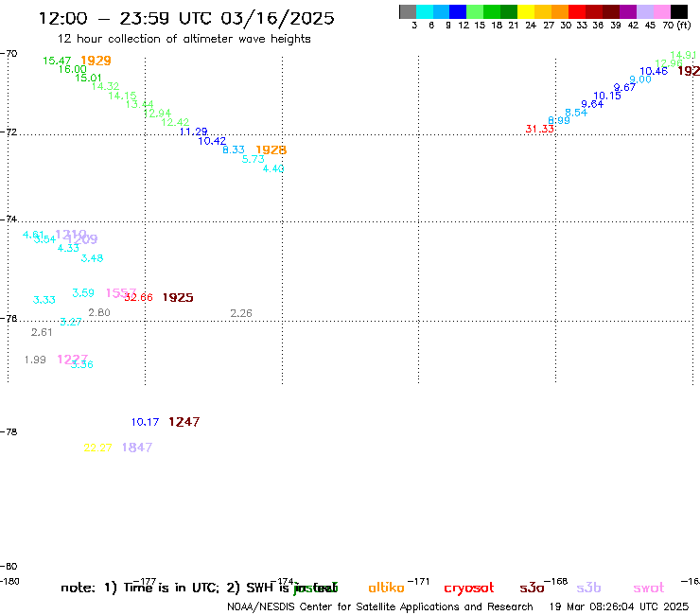This screenshot has height=615, width=700.
Task: Click the 3.59 wave height reading
Action: tap(83, 293)
